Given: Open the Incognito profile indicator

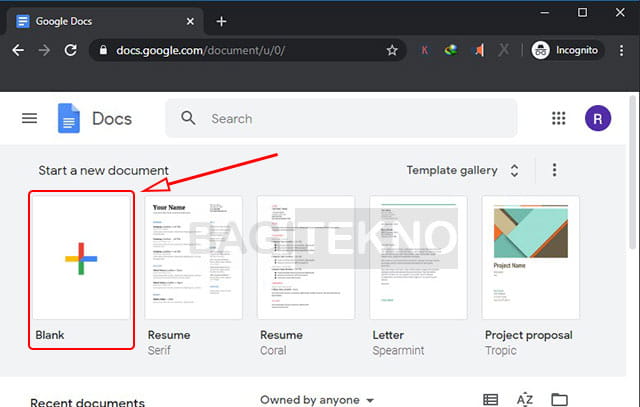Looking at the screenshot, I should coord(567,50).
